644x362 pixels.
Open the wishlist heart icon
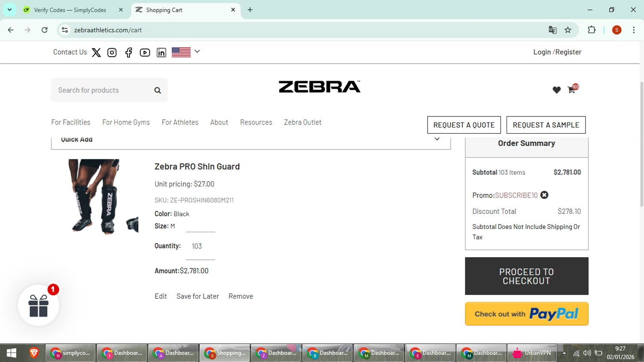tap(556, 90)
